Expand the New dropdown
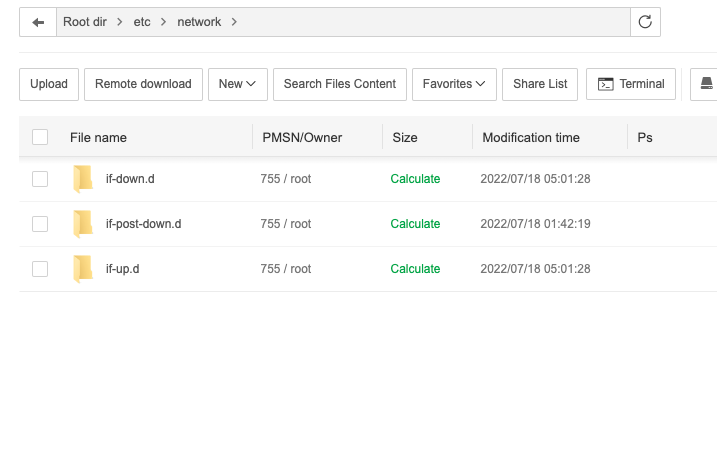This screenshot has width=717, height=456. (238, 84)
